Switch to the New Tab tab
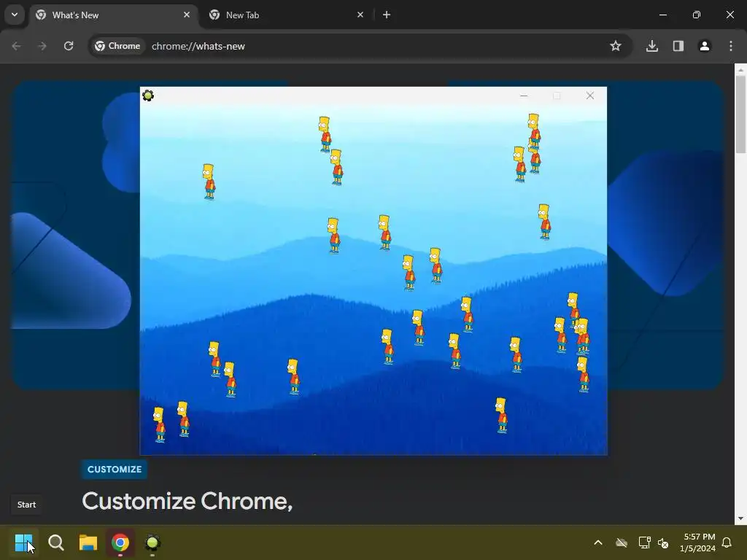The width and height of the screenshot is (747, 560). tap(285, 15)
